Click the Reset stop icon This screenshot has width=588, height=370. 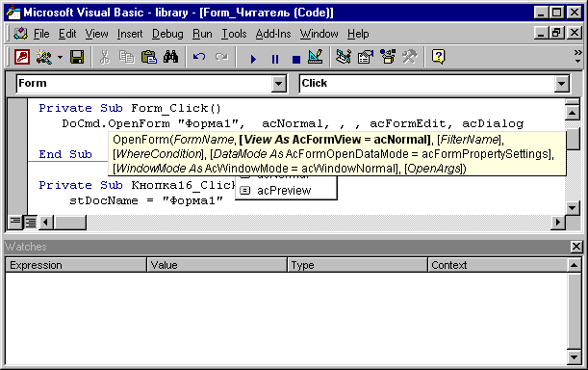296,59
